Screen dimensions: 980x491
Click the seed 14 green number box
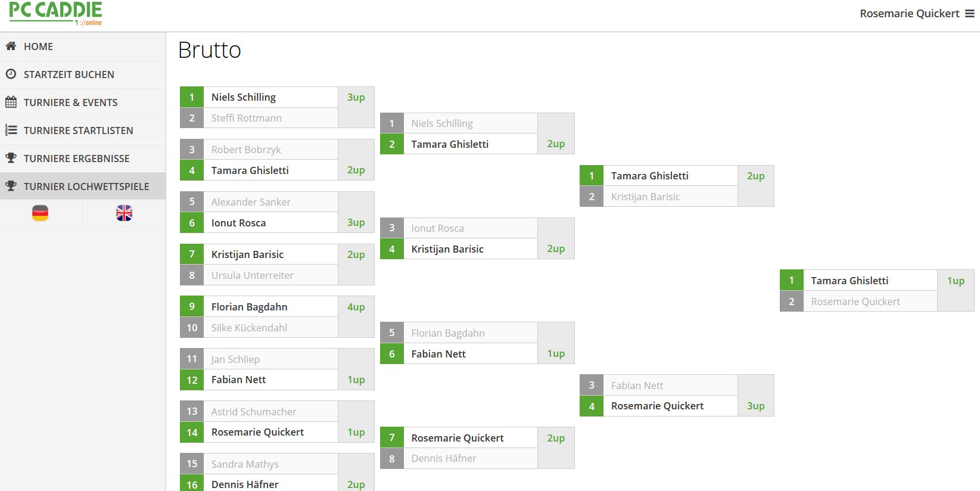pyautogui.click(x=192, y=432)
